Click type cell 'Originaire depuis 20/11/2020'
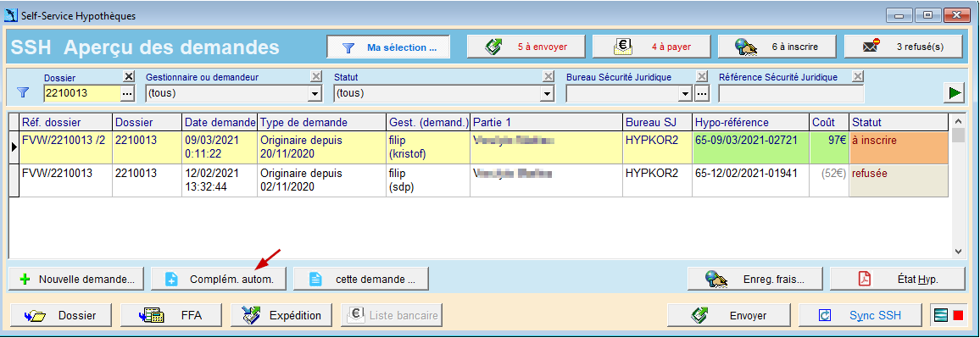 click(x=321, y=147)
